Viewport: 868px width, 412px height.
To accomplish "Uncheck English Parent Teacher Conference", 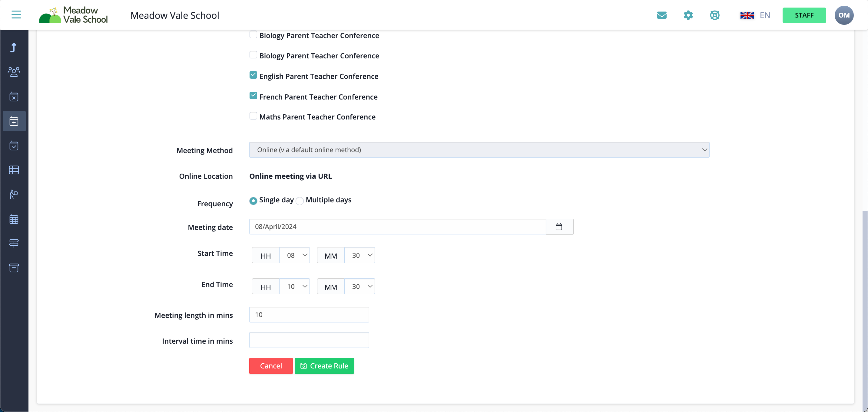I will pyautogui.click(x=253, y=75).
